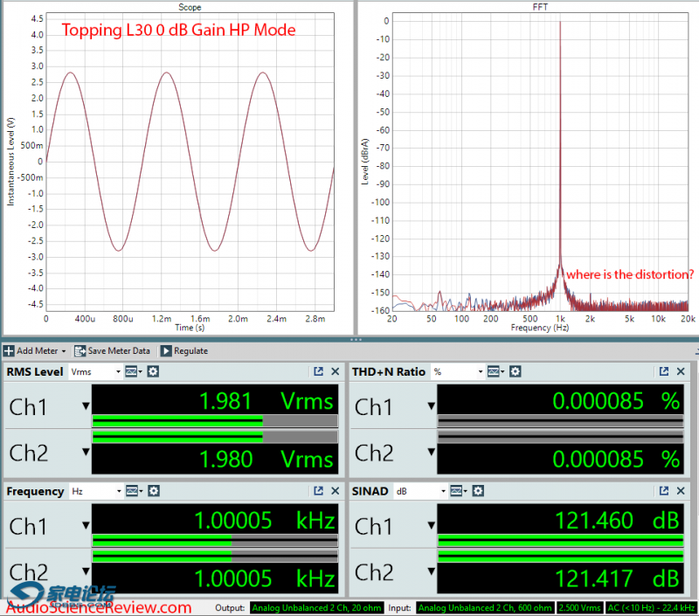Select the Output Analog Unbalanced configuration
This screenshot has height=616, width=699.
click(316, 608)
